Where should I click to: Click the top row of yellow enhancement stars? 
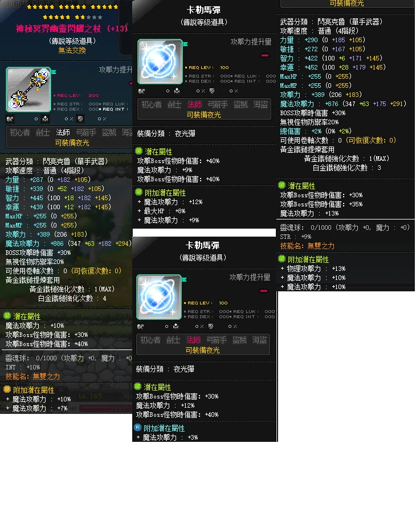(x=72, y=7)
